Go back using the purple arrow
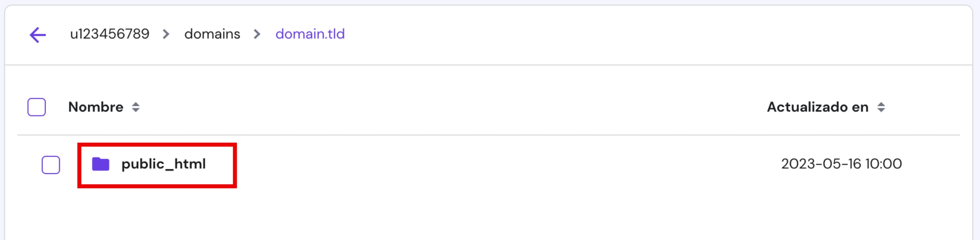 coord(38,35)
